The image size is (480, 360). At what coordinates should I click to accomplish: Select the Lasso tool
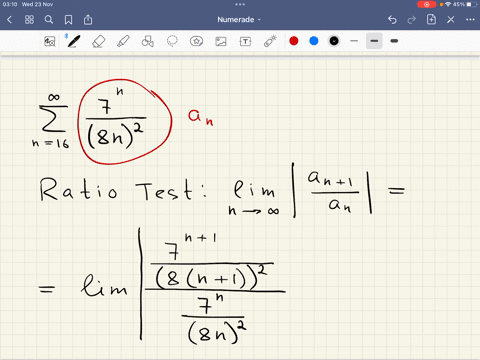pyautogui.click(x=172, y=41)
